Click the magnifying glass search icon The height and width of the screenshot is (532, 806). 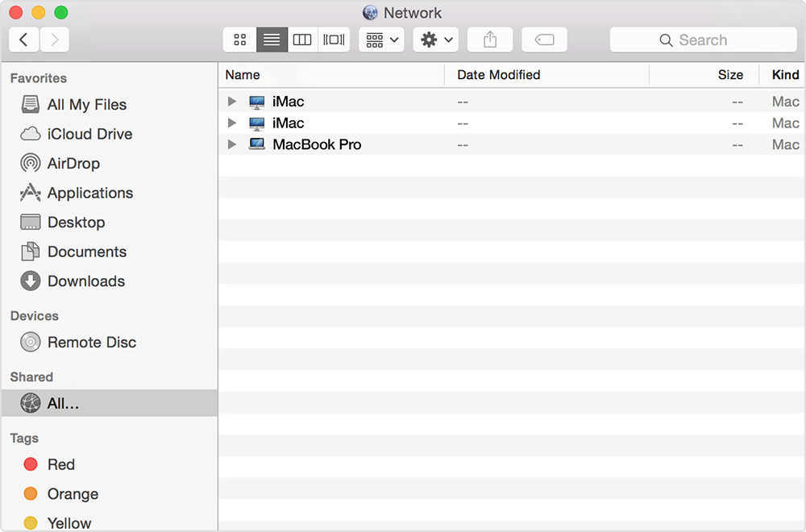[666, 40]
